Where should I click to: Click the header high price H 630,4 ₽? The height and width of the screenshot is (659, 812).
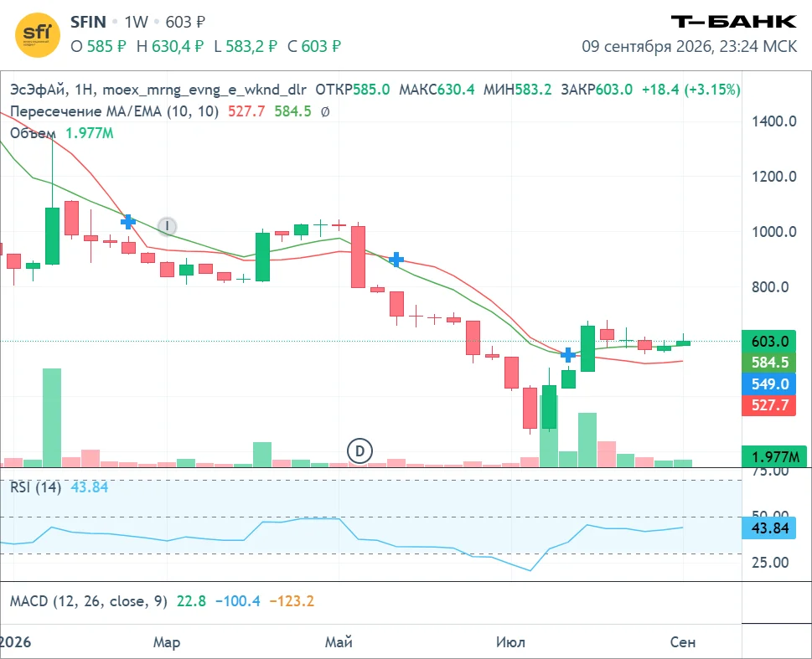pyautogui.click(x=170, y=47)
